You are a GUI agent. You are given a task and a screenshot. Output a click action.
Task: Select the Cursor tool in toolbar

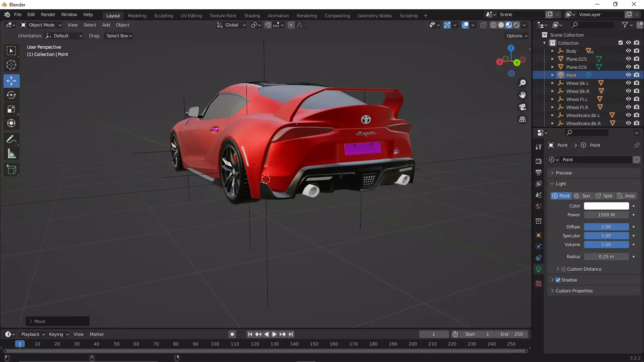[x=11, y=65]
